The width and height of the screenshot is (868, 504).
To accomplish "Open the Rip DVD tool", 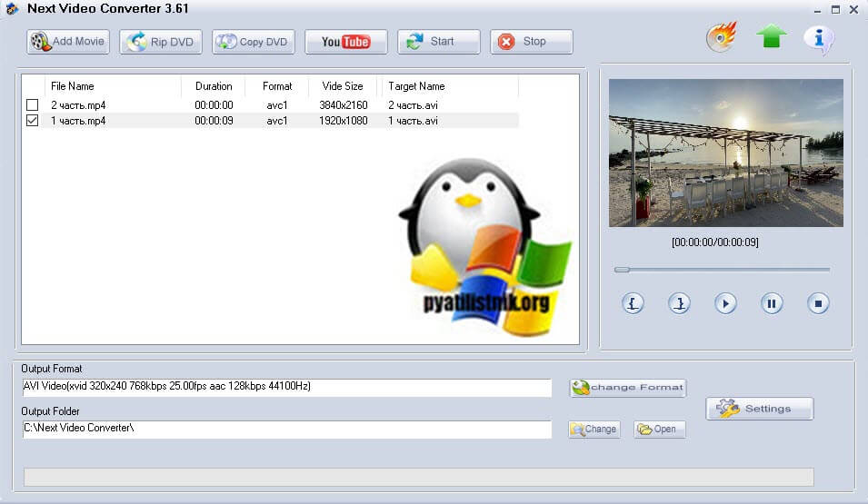I will [x=160, y=42].
